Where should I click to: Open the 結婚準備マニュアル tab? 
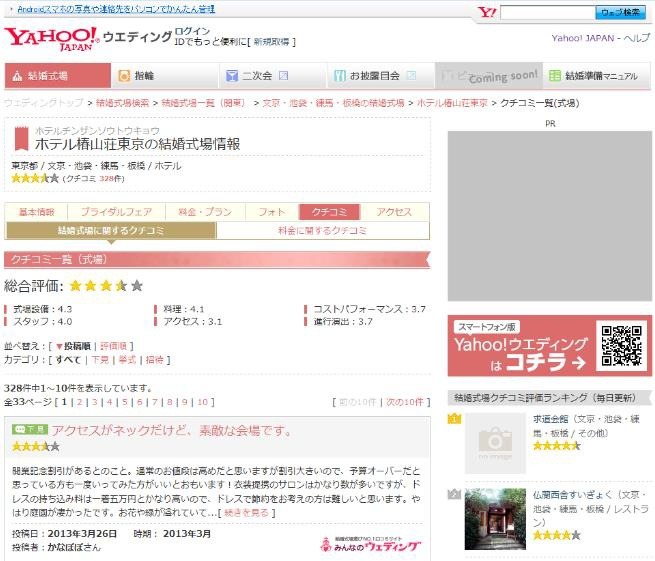(597, 76)
